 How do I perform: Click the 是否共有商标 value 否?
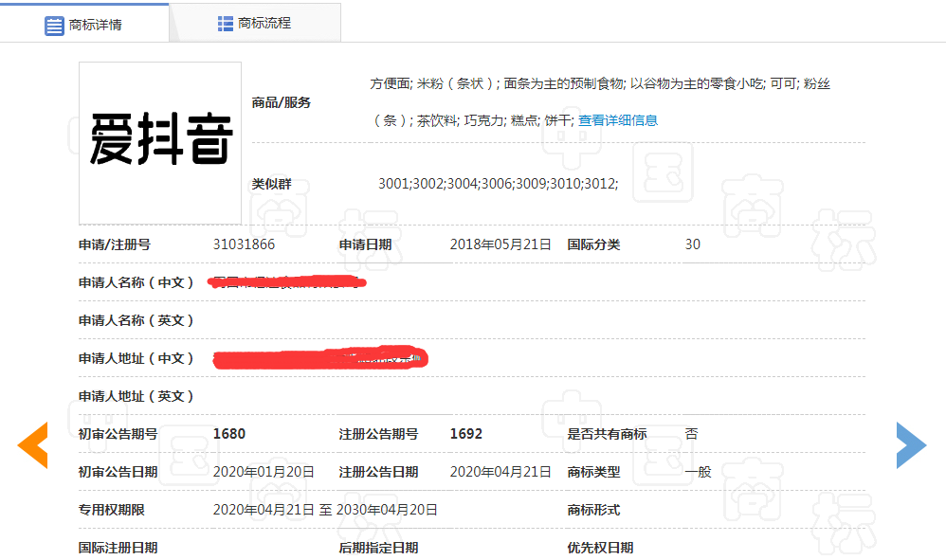(691, 434)
